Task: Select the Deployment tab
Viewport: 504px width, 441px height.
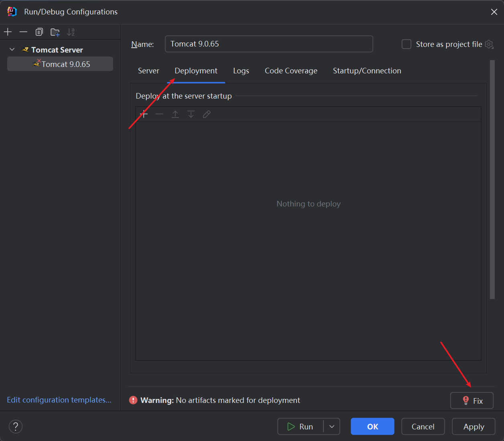Action: click(x=196, y=71)
